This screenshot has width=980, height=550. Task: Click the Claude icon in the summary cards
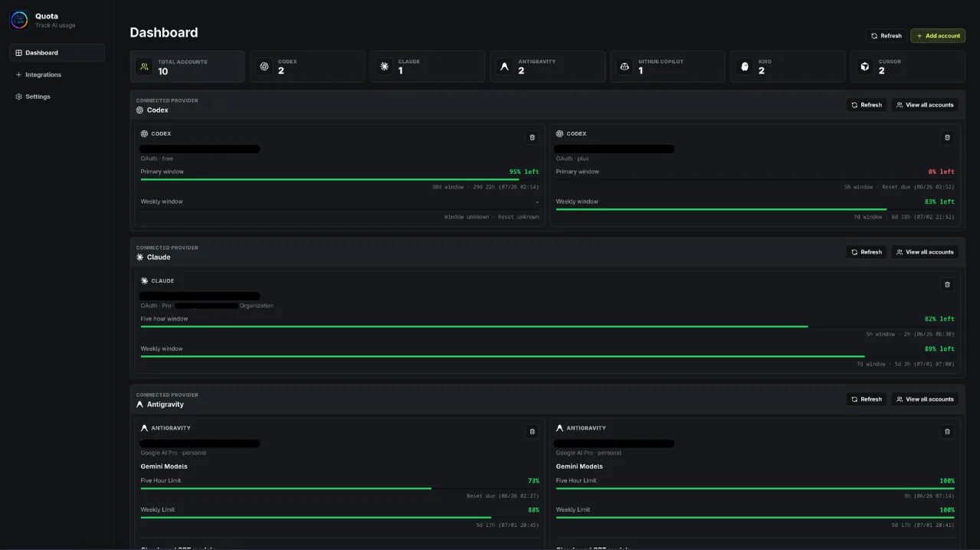[385, 67]
